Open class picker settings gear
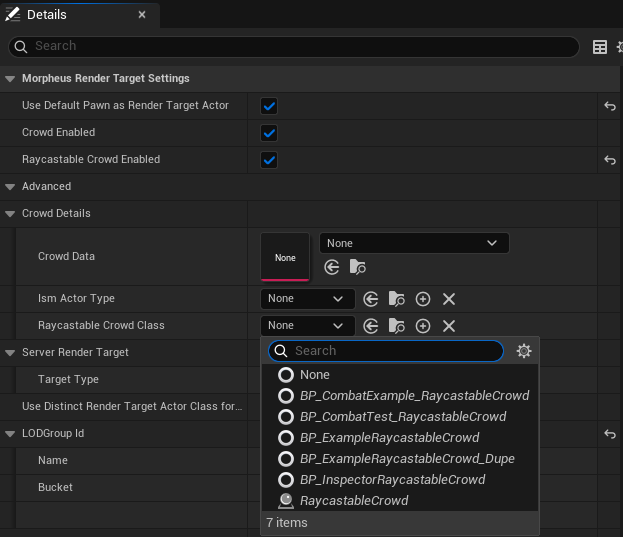Screen dimensions: 623x537 524,351
